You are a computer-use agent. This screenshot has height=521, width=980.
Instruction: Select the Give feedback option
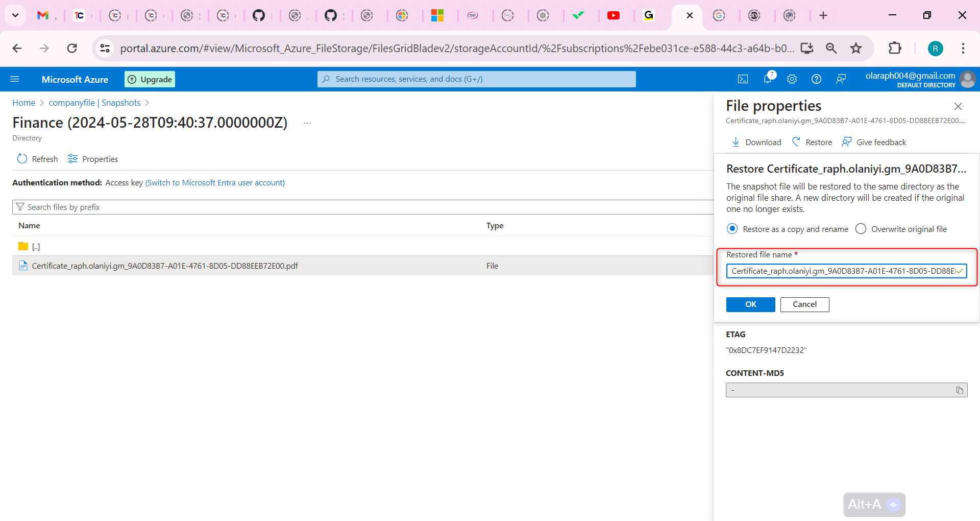pyautogui.click(x=873, y=142)
